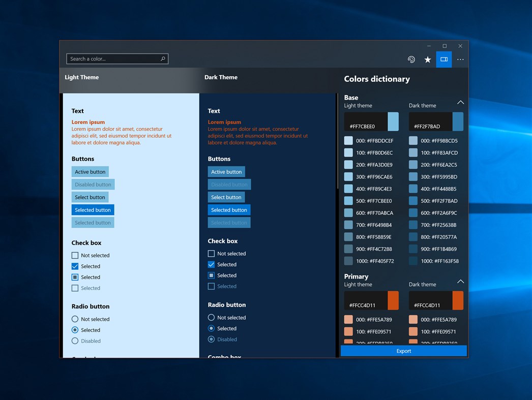The width and height of the screenshot is (532, 400).
Task: Click the search magnifier icon
Action: tap(163, 58)
